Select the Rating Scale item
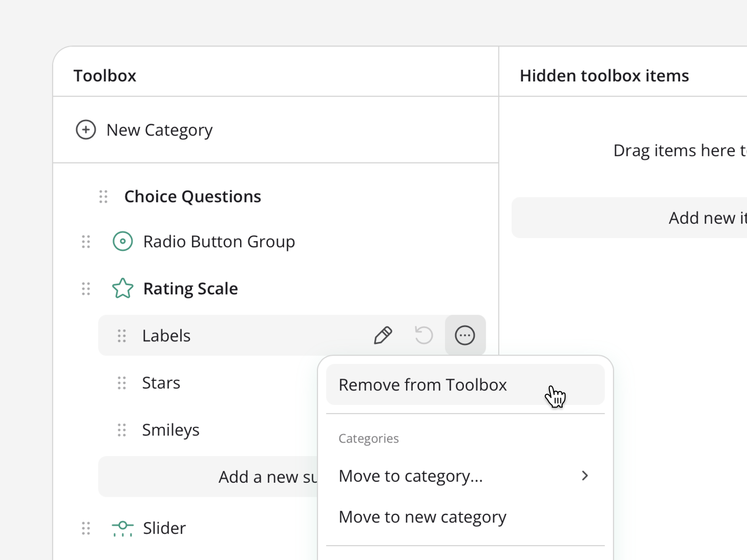Image resolution: width=747 pixels, height=560 pixels. tap(191, 289)
